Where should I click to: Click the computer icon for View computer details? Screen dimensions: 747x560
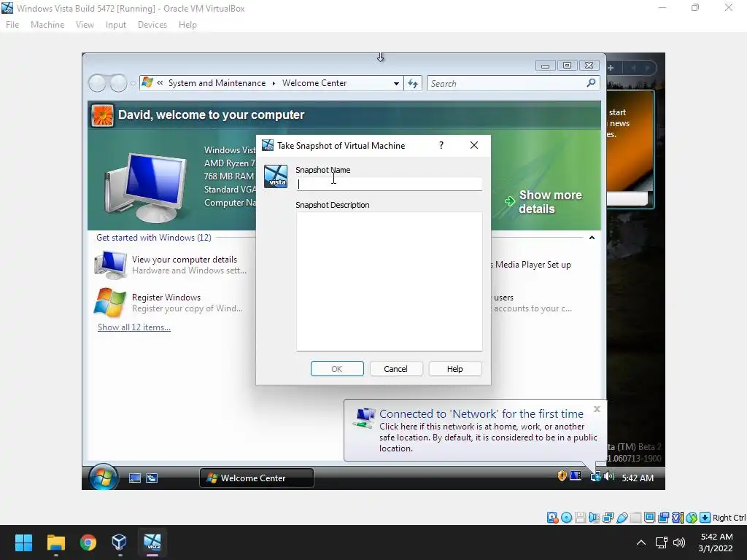pyautogui.click(x=111, y=265)
